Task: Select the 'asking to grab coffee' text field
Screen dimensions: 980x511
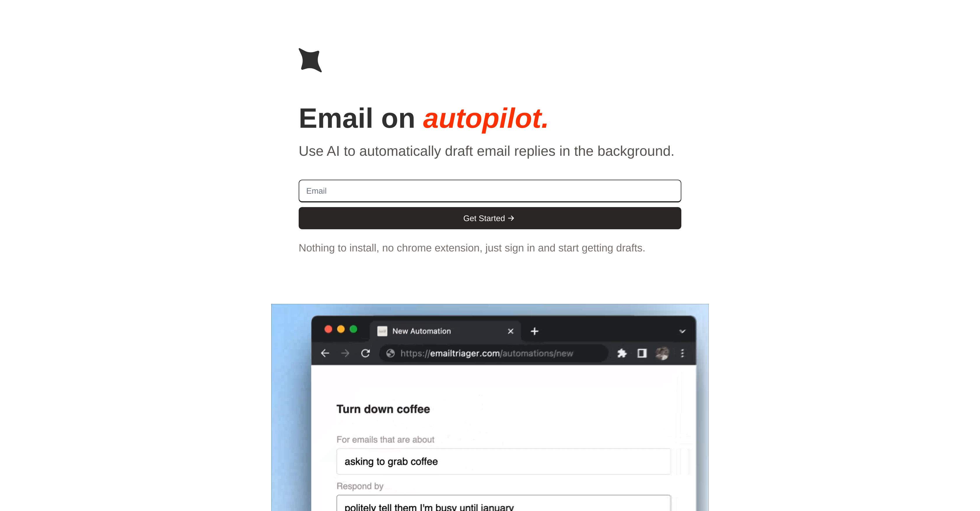Action: point(504,462)
